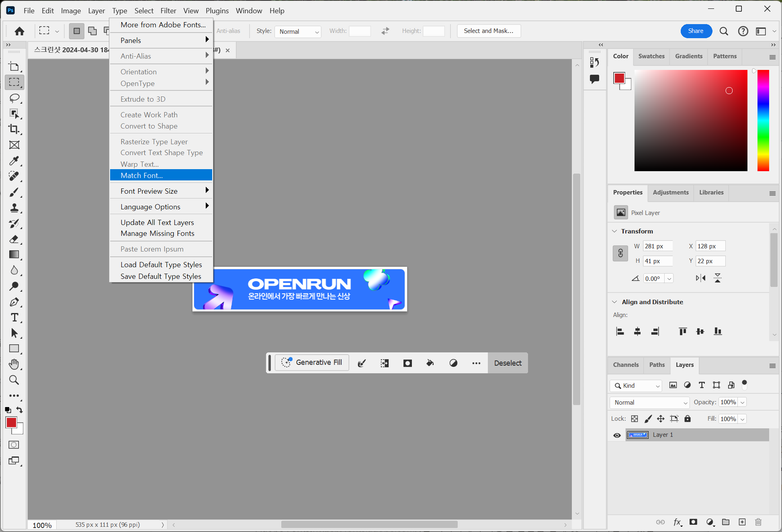Toggle lock all for the layer

click(688, 419)
